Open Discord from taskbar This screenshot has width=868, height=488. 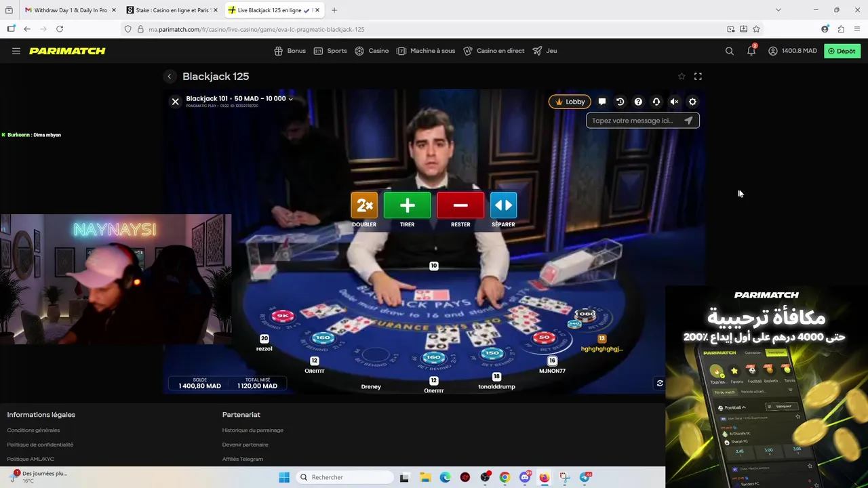point(525,477)
